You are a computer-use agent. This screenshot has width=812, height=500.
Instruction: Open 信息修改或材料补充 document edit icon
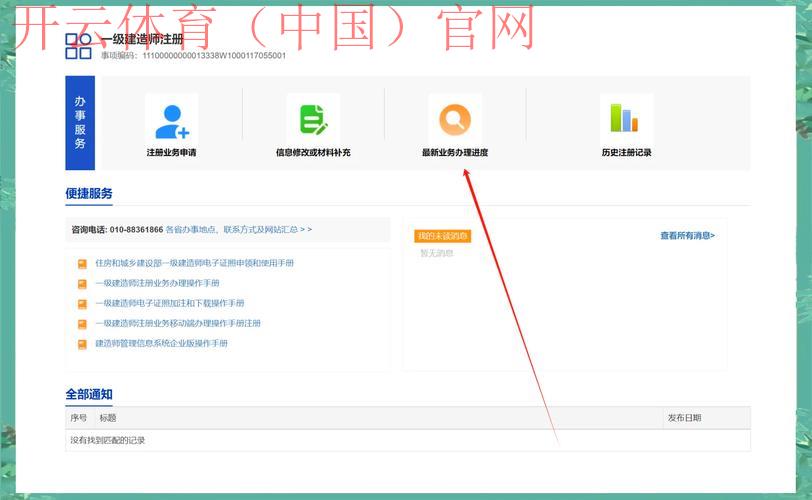(313, 120)
